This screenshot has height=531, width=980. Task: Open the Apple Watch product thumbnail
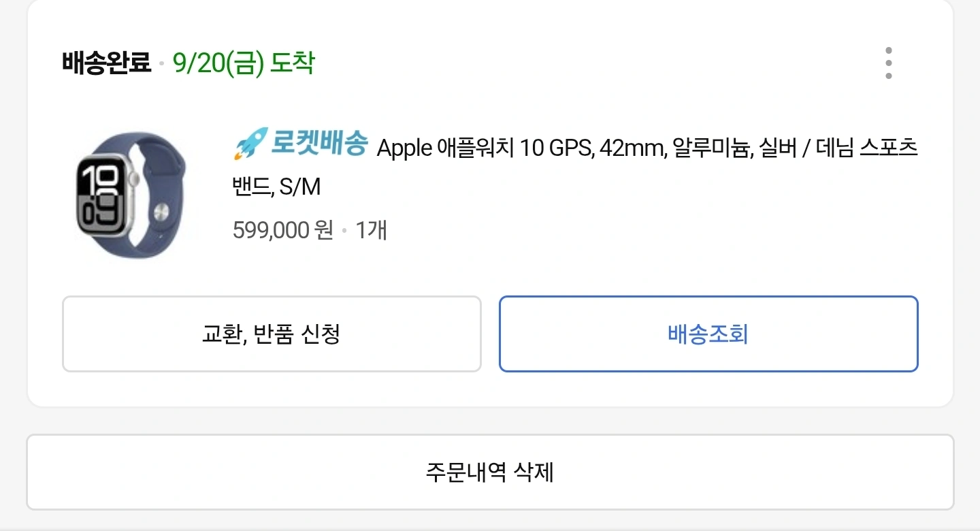(x=131, y=195)
